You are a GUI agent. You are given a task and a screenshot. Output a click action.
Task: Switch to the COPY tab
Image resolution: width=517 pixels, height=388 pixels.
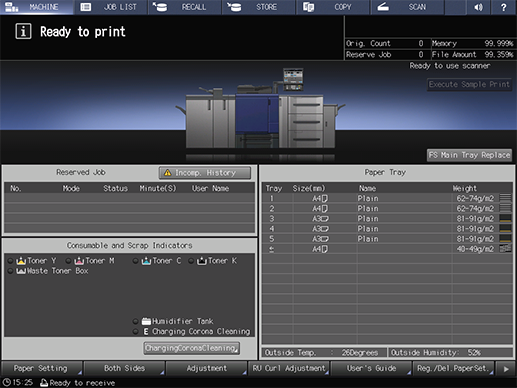(333, 7)
